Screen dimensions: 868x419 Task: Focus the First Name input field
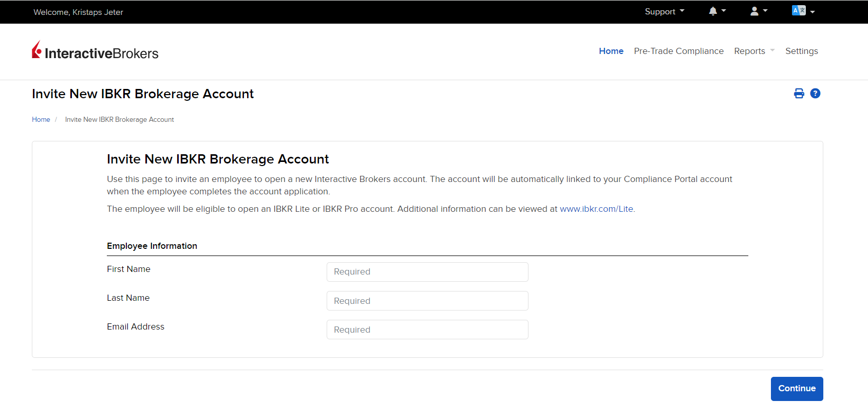[x=427, y=272]
